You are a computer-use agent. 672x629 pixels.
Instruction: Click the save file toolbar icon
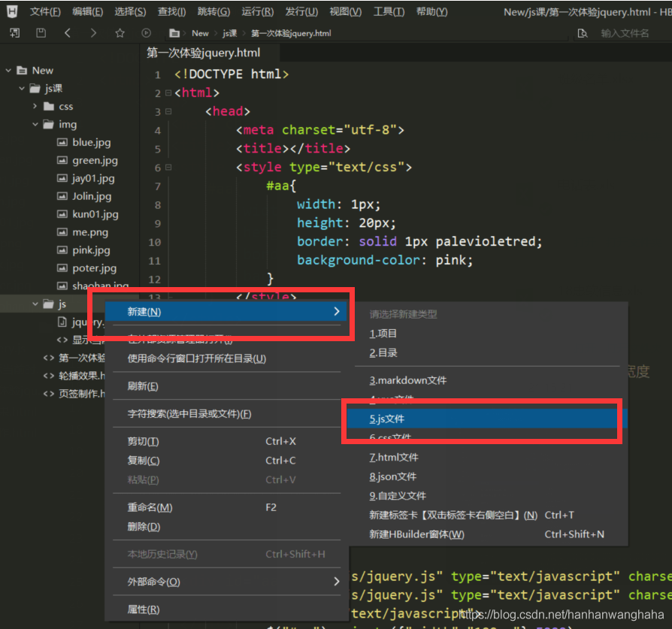41,33
